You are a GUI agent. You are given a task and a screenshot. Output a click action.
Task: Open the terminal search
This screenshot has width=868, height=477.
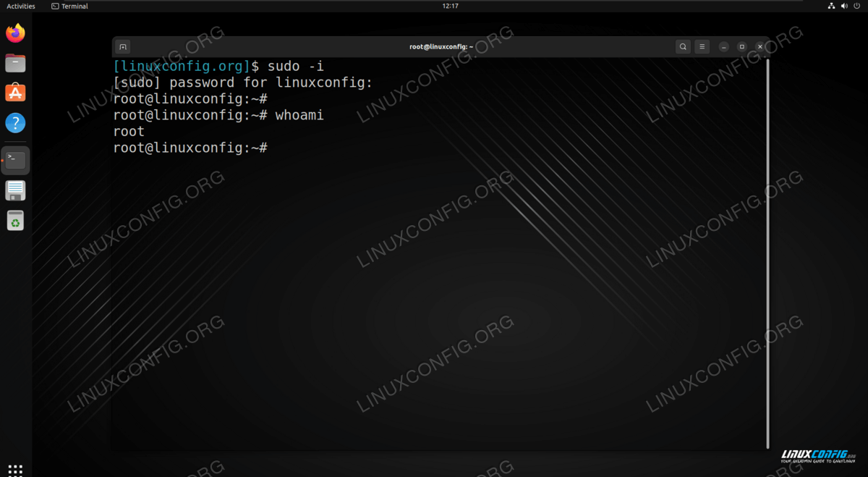coord(683,46)
